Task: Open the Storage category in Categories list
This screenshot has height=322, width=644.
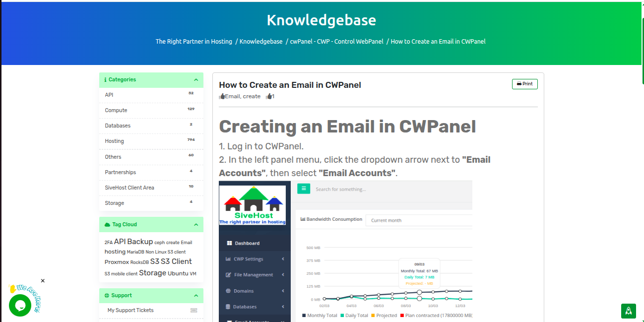Action: coord(151,203)
